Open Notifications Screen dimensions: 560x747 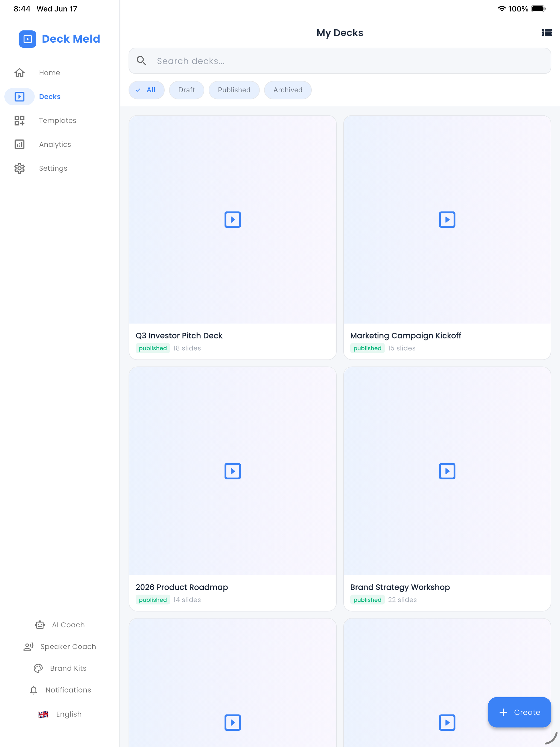point(60,690)
